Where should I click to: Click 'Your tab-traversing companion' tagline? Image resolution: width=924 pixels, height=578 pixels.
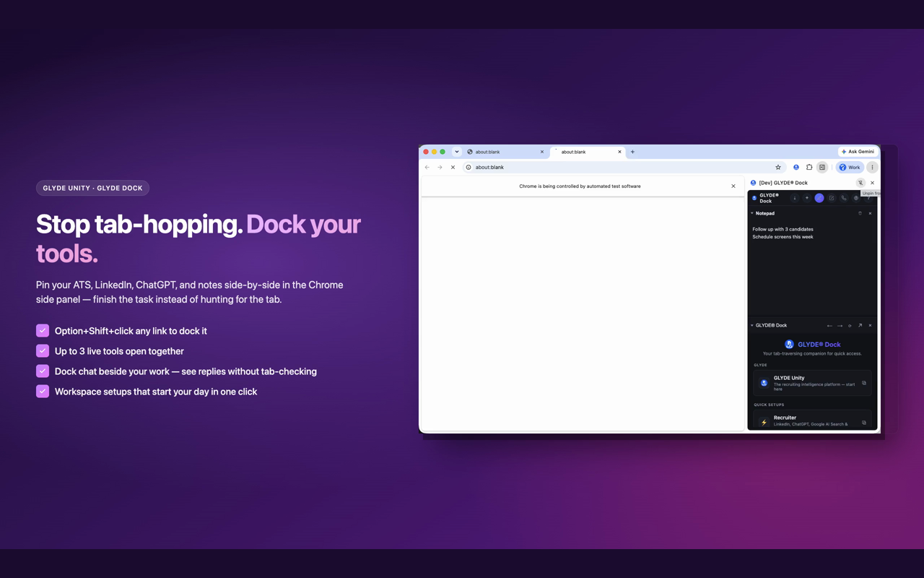pyautogui.click(x=812, y=354)
